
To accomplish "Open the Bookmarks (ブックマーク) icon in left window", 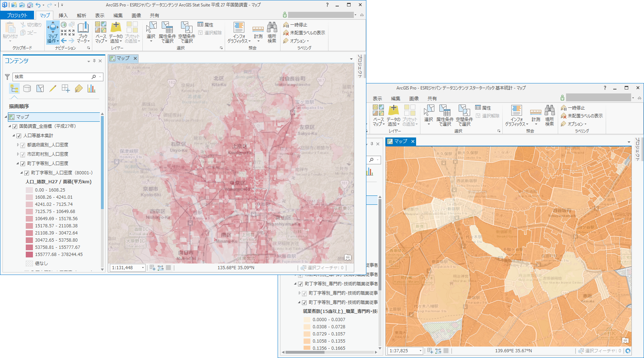I will point(83,32).
